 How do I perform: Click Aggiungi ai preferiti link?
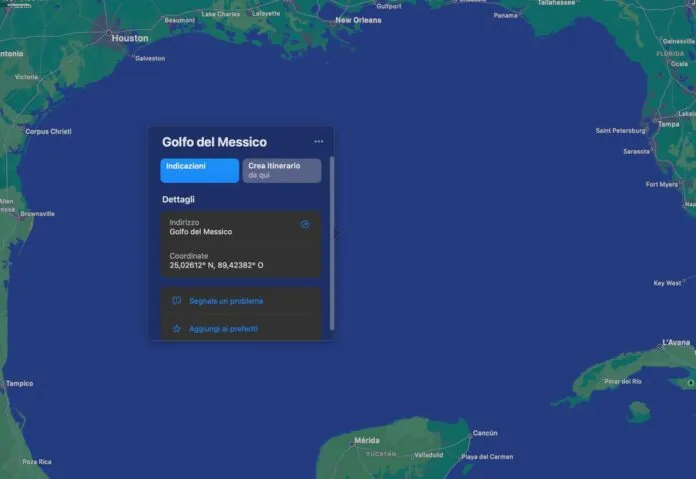pos(223,329)
